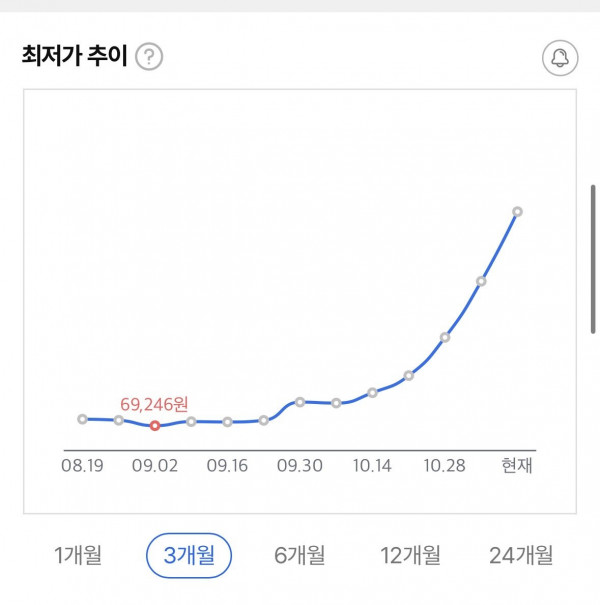Open the help question mark icon
Viewport: 600px width, 605px height.
pos(149,57)
